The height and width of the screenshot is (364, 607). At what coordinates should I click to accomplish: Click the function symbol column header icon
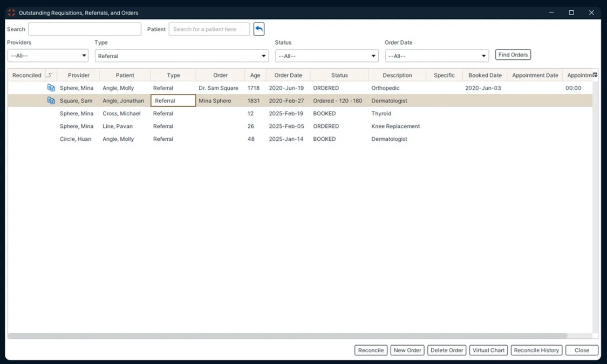pos(50,75)
